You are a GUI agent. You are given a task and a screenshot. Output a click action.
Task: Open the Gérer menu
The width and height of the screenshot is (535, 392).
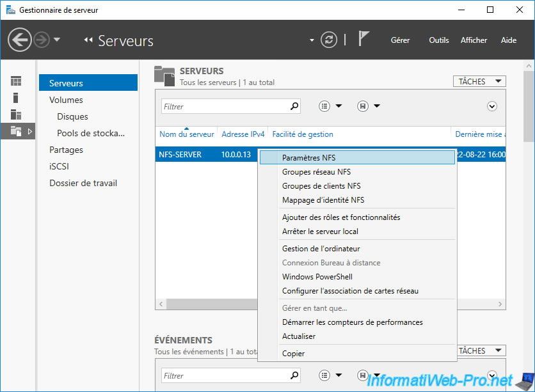400,40
